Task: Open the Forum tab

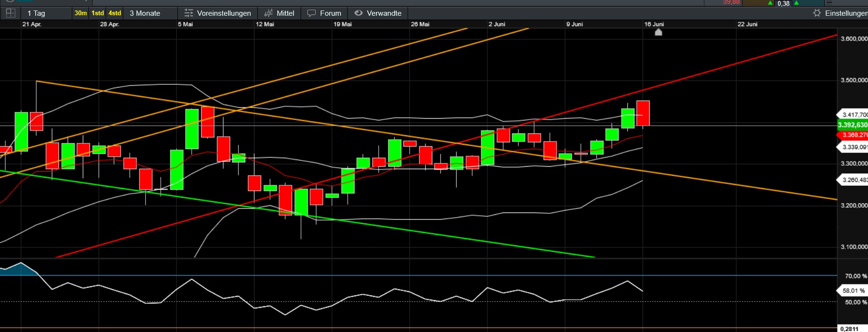Action: pyautogui.click(x=324, y=13)
